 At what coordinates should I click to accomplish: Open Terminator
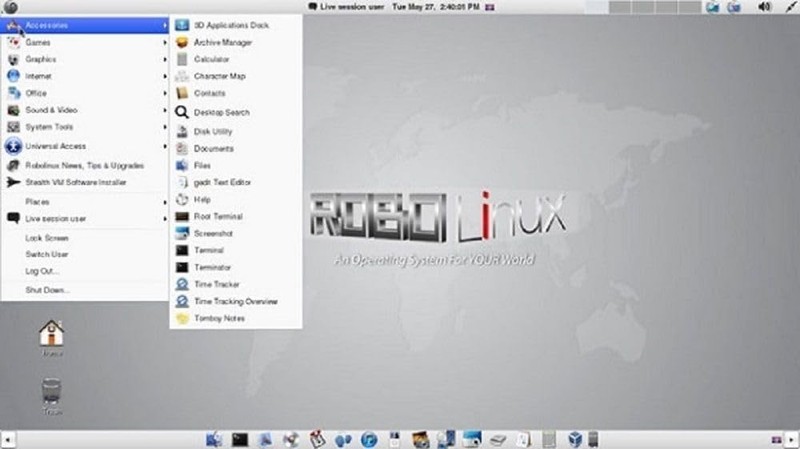click(236, 267)
